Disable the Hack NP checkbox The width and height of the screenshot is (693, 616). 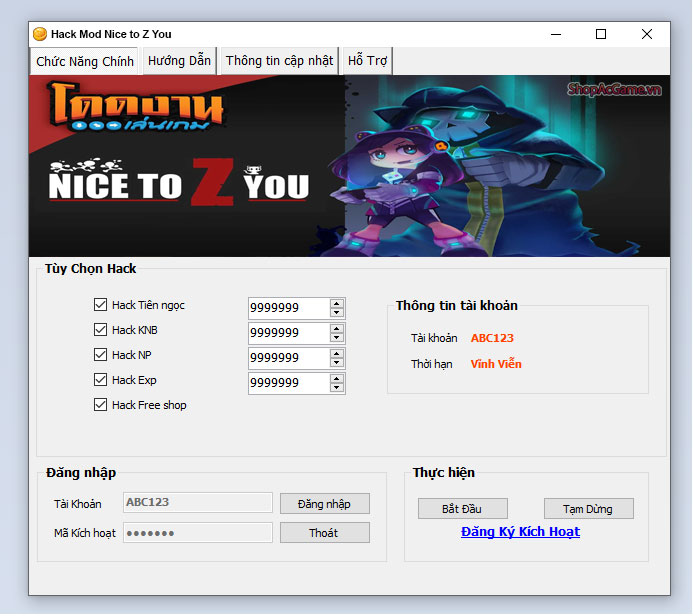point(100,355)
